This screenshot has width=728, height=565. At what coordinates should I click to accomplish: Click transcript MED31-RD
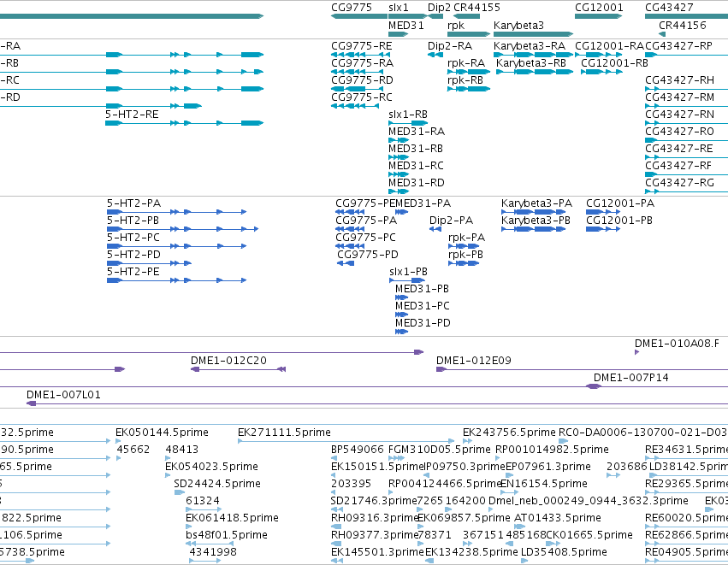(399, 191)
